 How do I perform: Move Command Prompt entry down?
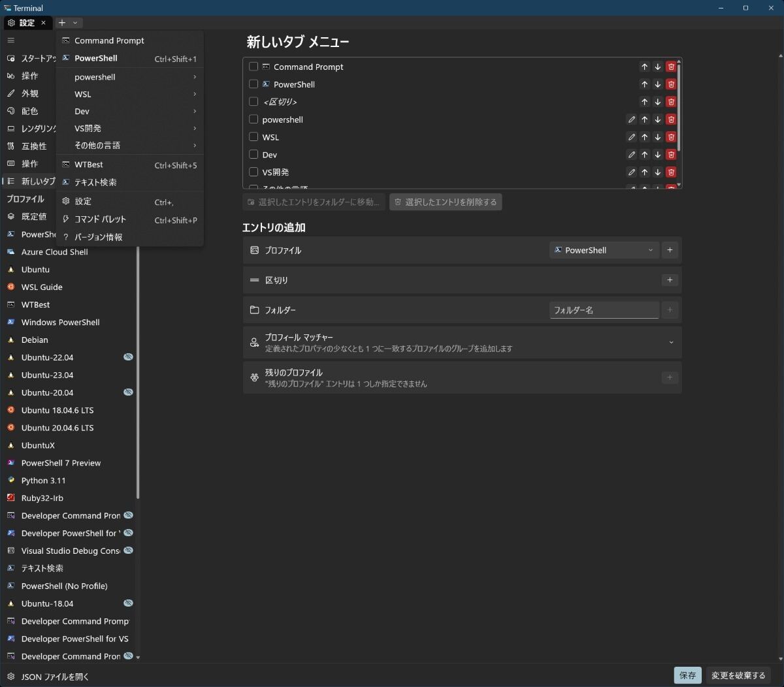tap(658, 67)
